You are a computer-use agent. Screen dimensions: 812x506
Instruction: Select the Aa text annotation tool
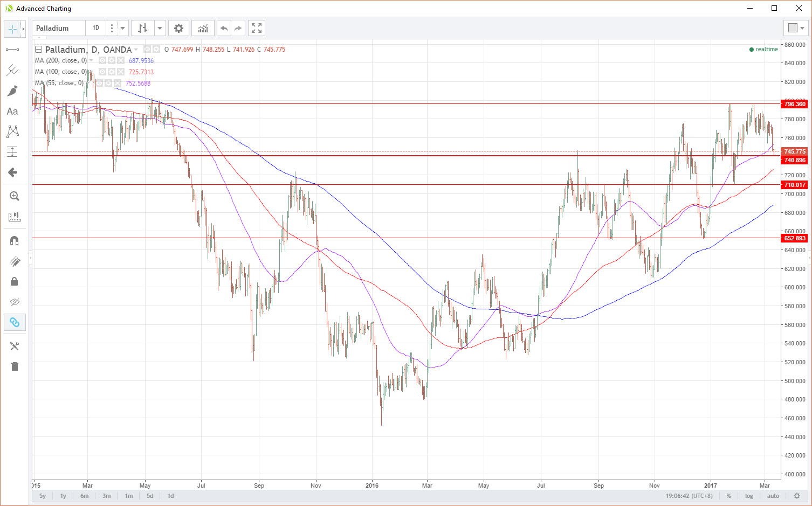[x=12, y=111]
